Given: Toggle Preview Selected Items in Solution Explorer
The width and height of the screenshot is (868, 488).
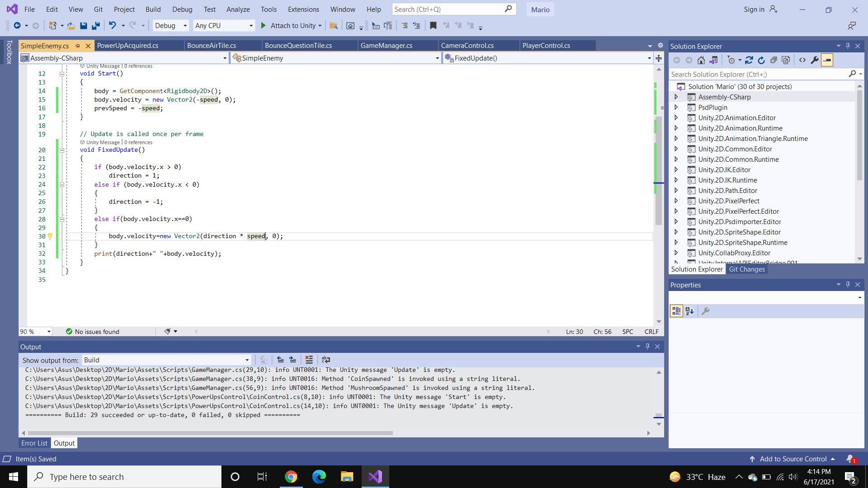Looking at the screenshot, I should click(827, 60).
